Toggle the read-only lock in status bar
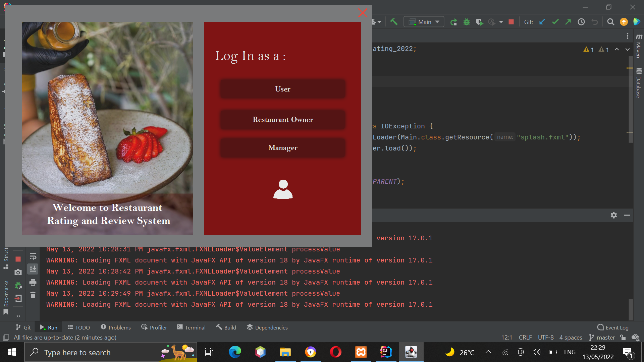Image resolution: width=644 pixels, height=362 pixels. (x=623, y=338)
